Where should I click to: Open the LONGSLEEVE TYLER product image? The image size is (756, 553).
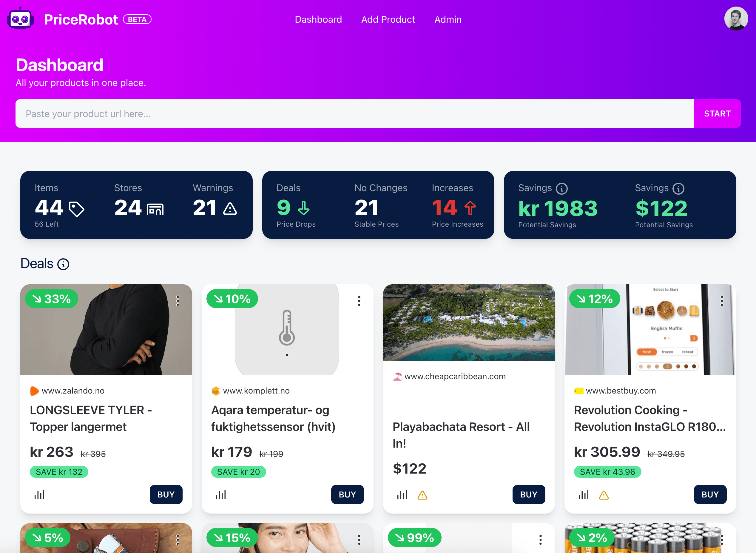tap(106, 329)
